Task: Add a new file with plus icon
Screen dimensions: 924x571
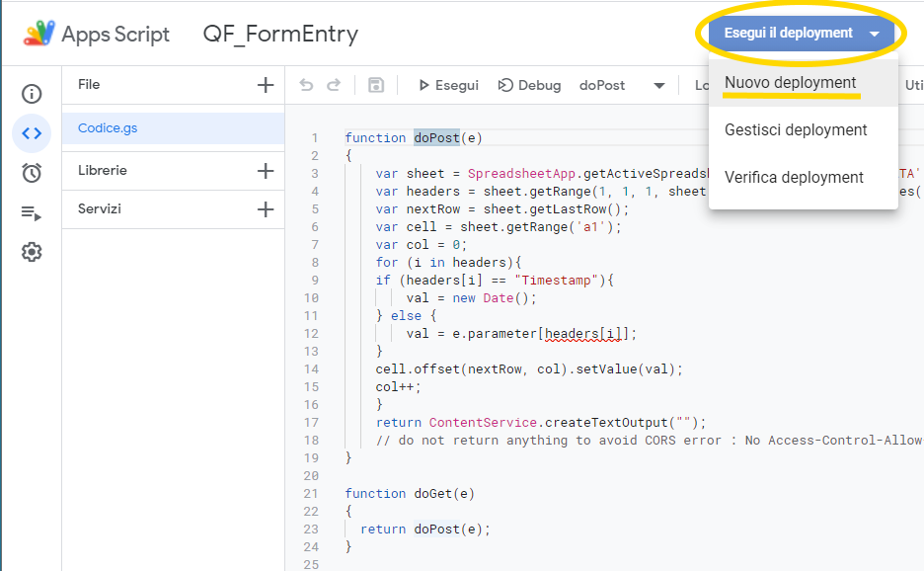Action: pyautogui.click(x=265, y=85)
